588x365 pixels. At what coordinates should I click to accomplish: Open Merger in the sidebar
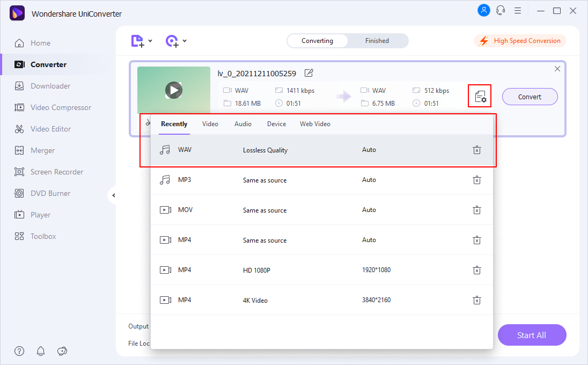58,150
